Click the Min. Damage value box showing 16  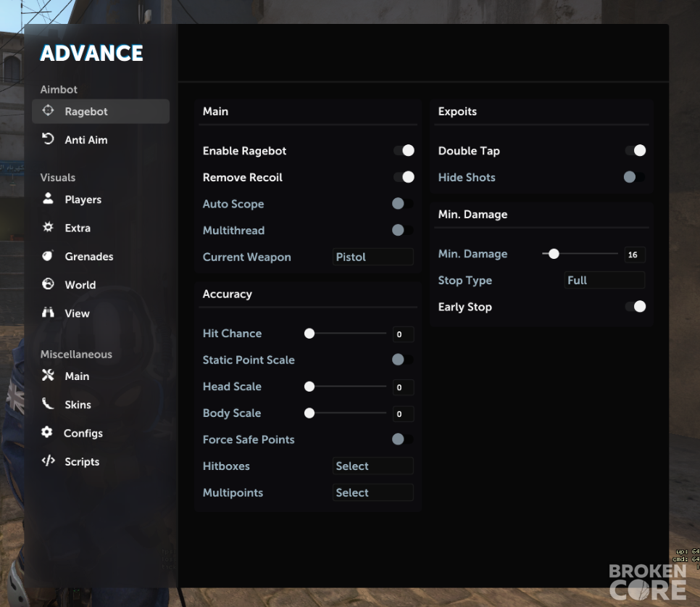click(x=635, y=255)
